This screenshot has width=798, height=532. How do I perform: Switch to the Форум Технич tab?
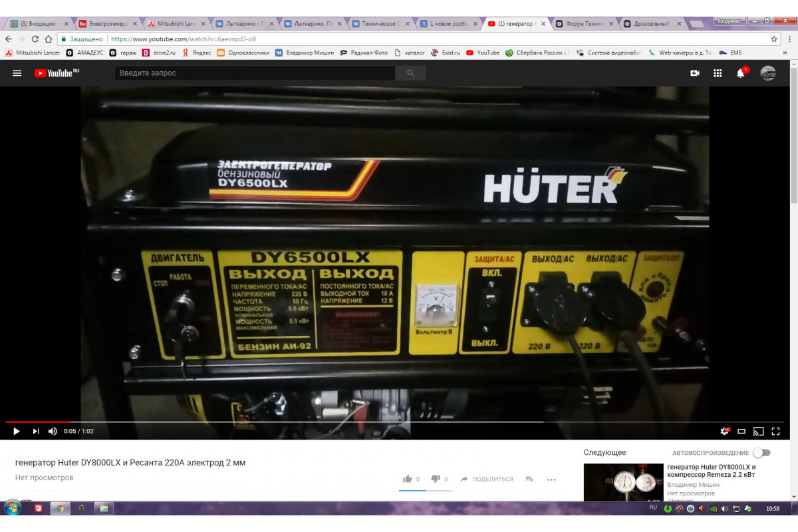click(x=585, y=24)
